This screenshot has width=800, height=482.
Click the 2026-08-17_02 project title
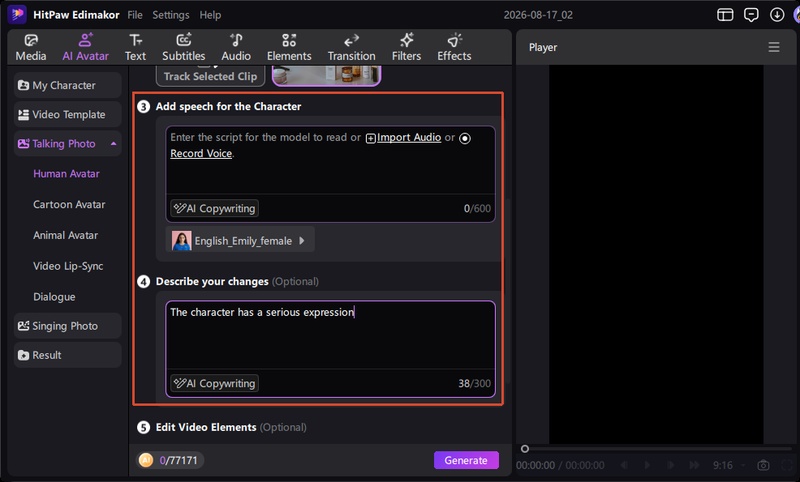(538, 15)
